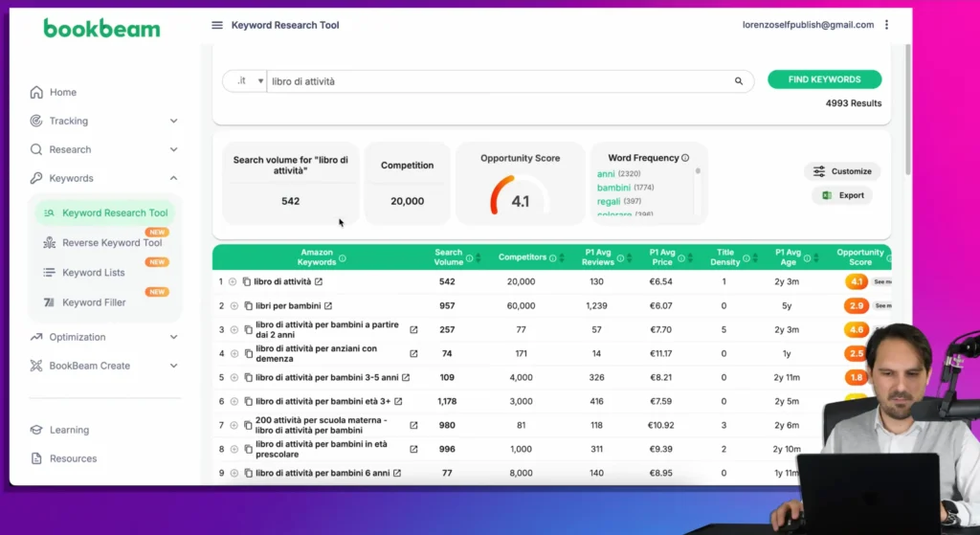Screen dimensions: 980x535
Task: Click the Customize button
Action: (842, 171)
